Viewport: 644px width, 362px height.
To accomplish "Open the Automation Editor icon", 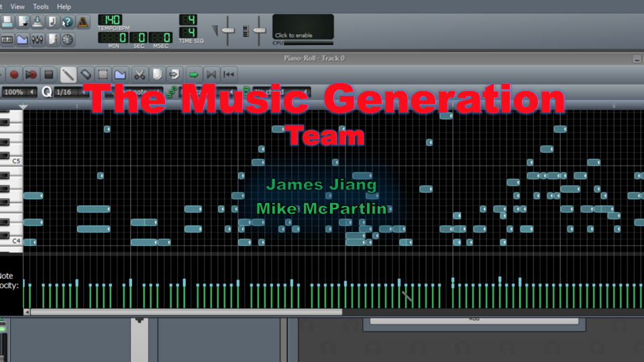I will [x=22, y=40].
